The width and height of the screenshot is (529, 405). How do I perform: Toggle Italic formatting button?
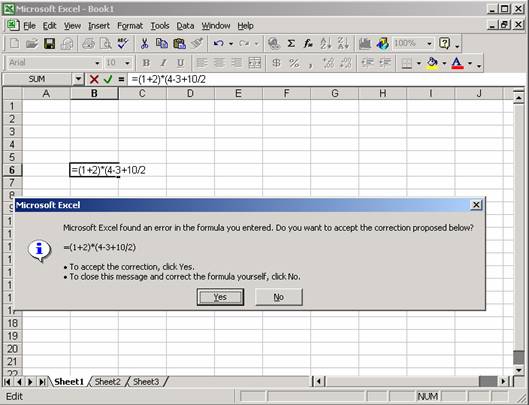tap(163, 63)
